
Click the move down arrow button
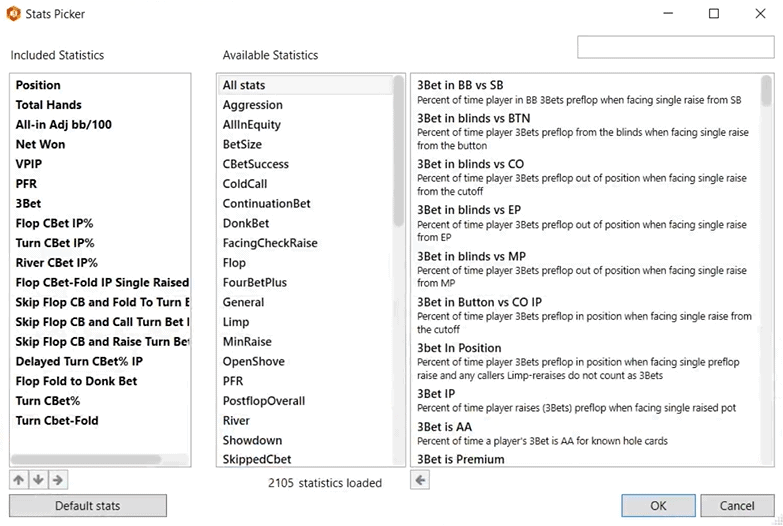(x=38, y=481)
